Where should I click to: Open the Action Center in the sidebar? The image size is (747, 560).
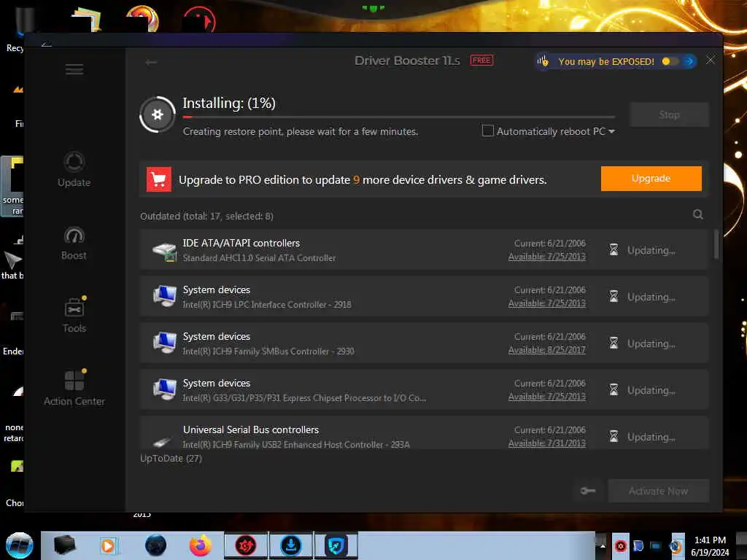click(x=74, y=388)
